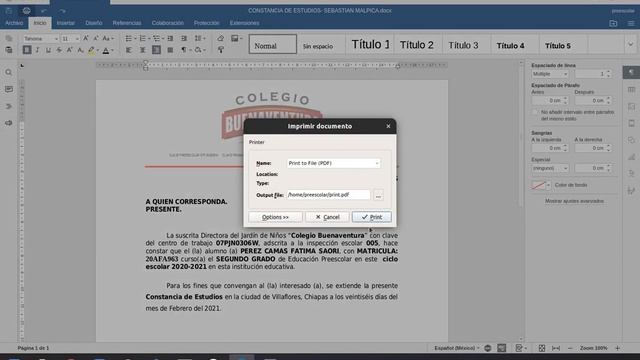Expand the styles gallery arrow
The image size is (640, 360).
click(630, 44)
